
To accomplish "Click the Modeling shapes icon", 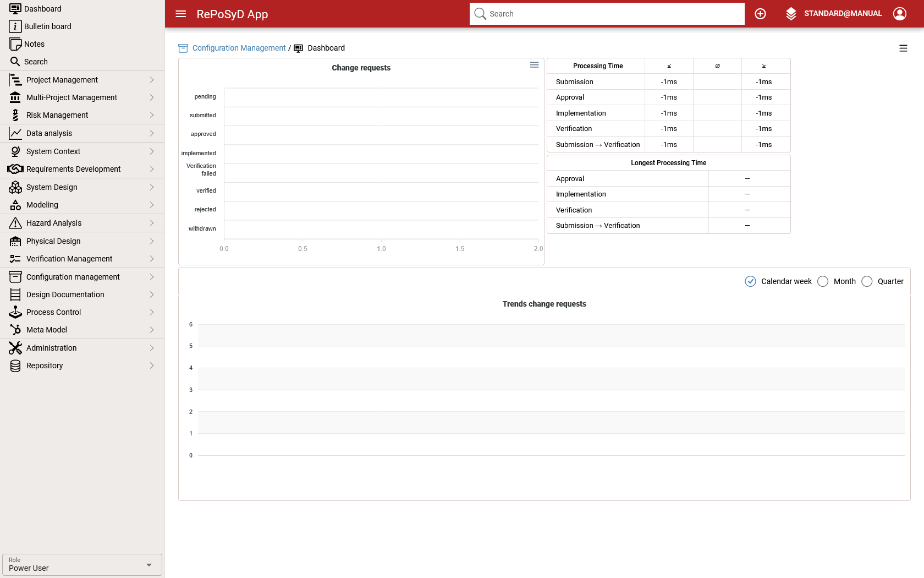I will 15,205.
